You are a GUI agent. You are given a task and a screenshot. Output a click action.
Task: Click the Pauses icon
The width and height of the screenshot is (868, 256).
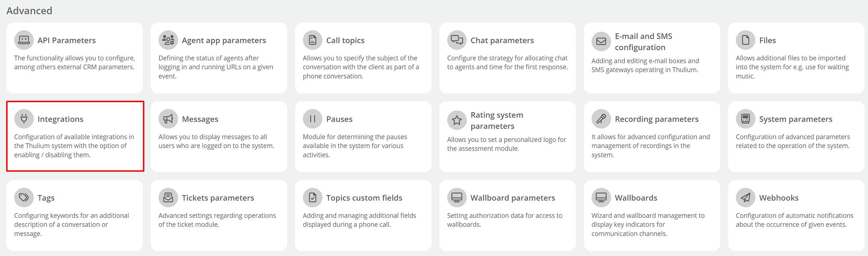pyautogui.click(x=313, y=119)
